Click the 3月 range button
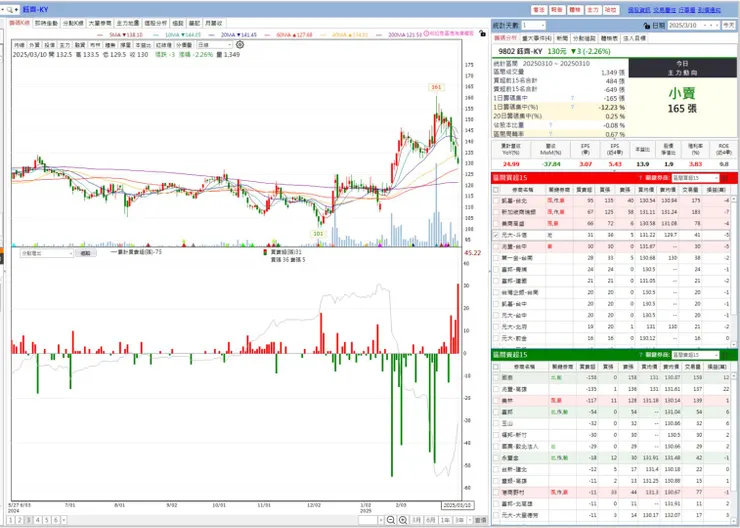The height and width of the screenshot is (528, 740). click(x=416, y=520)
